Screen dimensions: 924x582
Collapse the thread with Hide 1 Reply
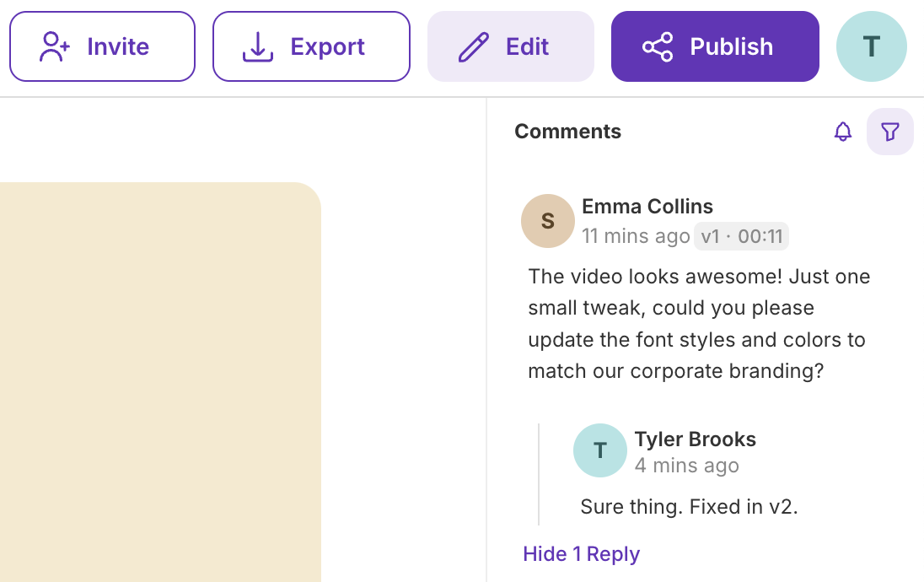click(581, 554)
